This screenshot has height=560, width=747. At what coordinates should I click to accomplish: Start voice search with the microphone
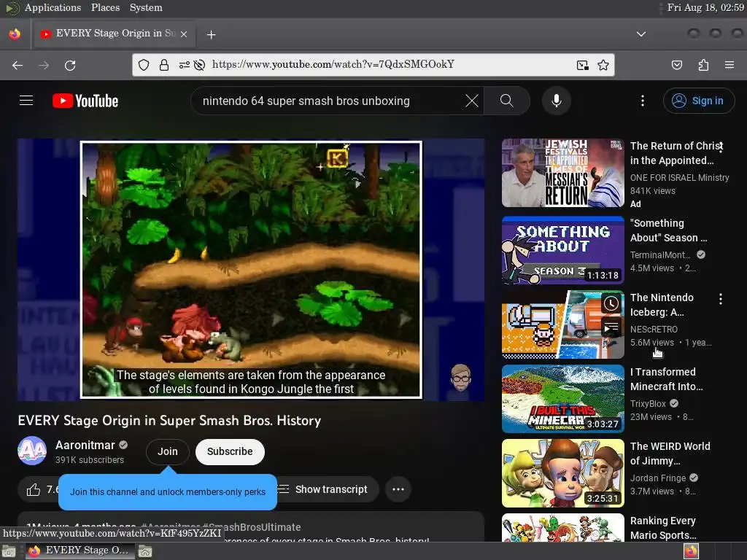pyautogui.click(x=557, y=101)
